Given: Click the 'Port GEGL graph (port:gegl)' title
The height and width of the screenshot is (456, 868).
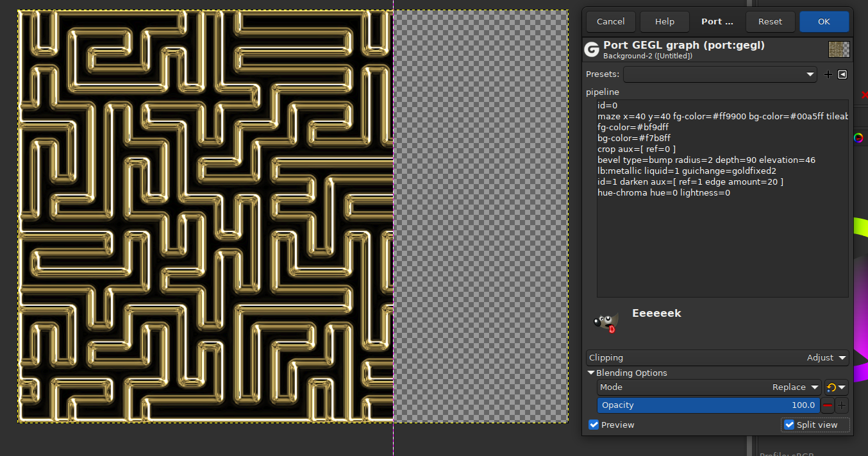Looking at the screenshot, I should [683, 46].
